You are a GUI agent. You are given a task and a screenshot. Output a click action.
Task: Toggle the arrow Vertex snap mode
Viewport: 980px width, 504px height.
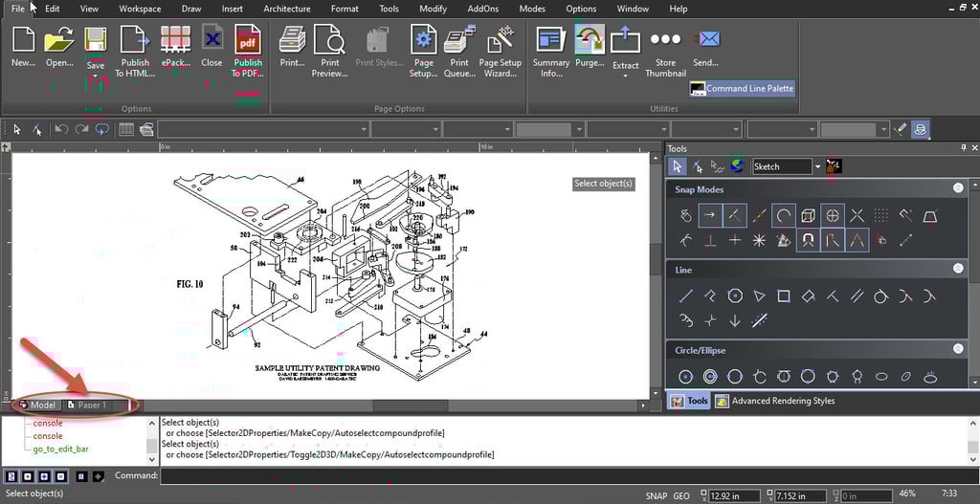tap(709, 215)
